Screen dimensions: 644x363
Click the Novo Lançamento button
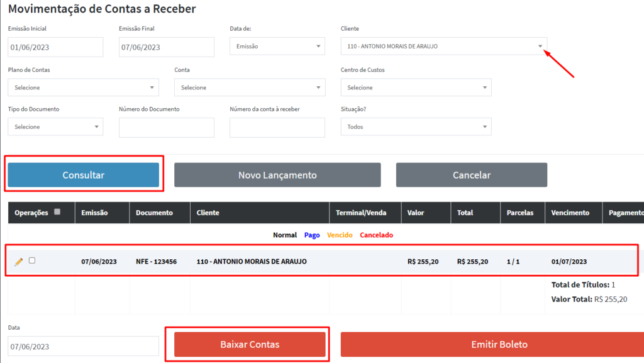point(277,175)
